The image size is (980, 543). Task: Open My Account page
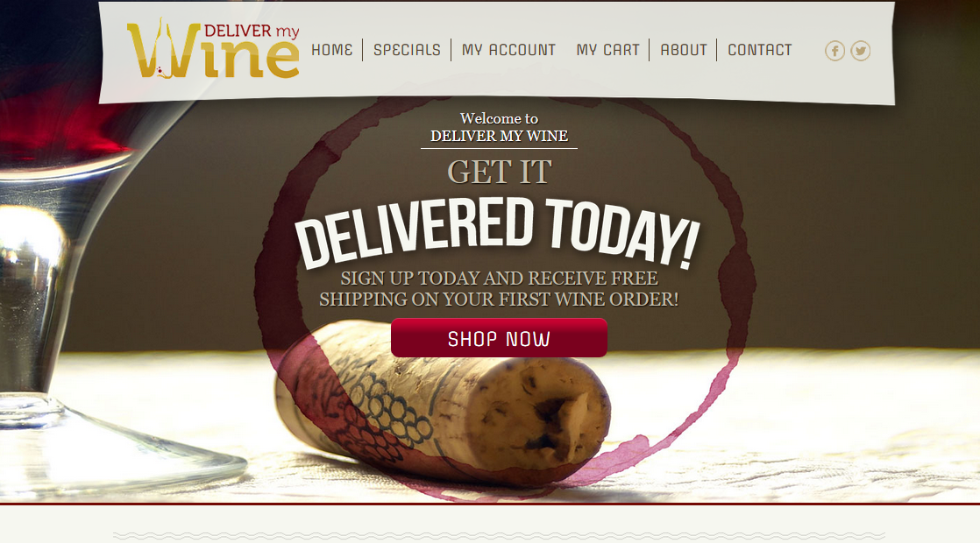508,50
